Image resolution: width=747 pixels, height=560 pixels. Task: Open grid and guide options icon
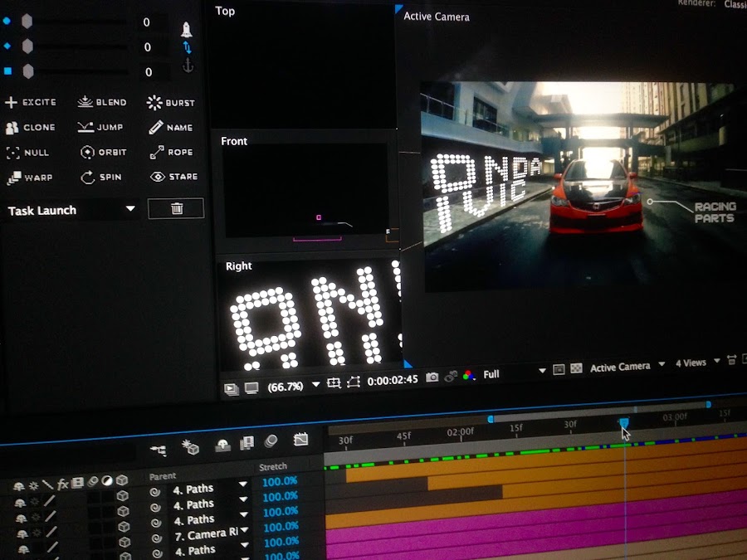coord(334,382)
